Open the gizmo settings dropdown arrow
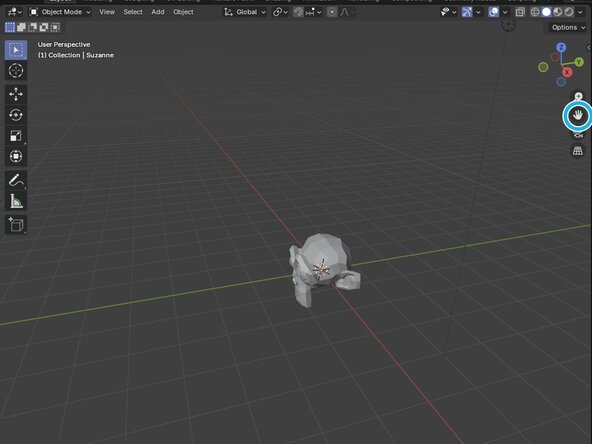This screenshot has height=444, width=592. tap(478, 12)
